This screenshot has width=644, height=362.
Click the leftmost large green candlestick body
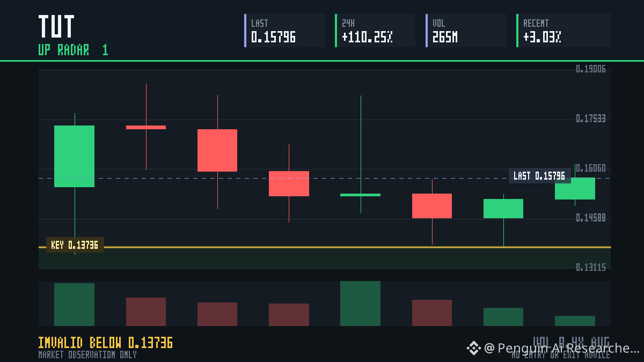[x=74, y=156]
